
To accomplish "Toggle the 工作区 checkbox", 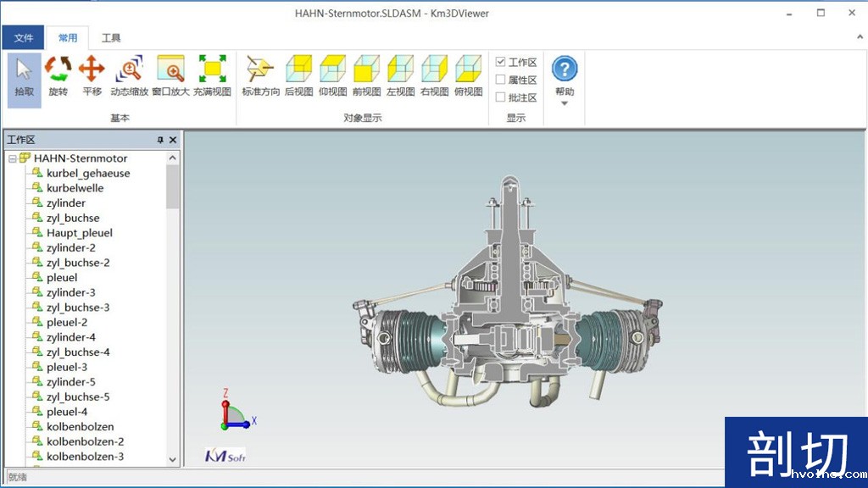I will [502, 61].
